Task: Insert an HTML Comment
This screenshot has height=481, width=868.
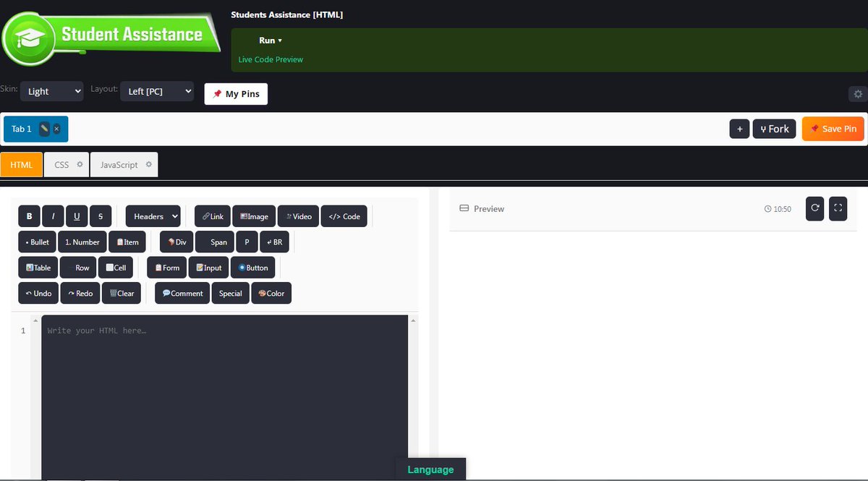Action: pos(182,293)
